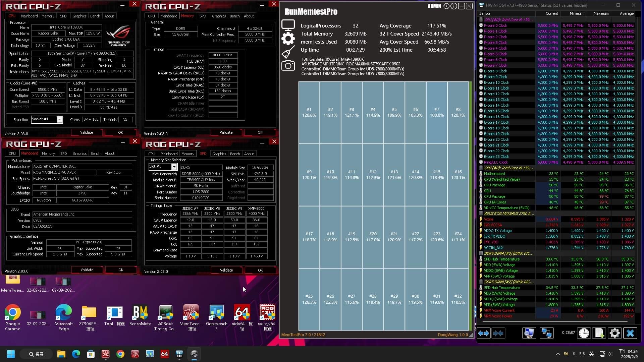Image resolution: width=644 pixels, height=362 pixels.
Task: Select the P-core 4 Clock sensor row
Action: tap(557, 48)
